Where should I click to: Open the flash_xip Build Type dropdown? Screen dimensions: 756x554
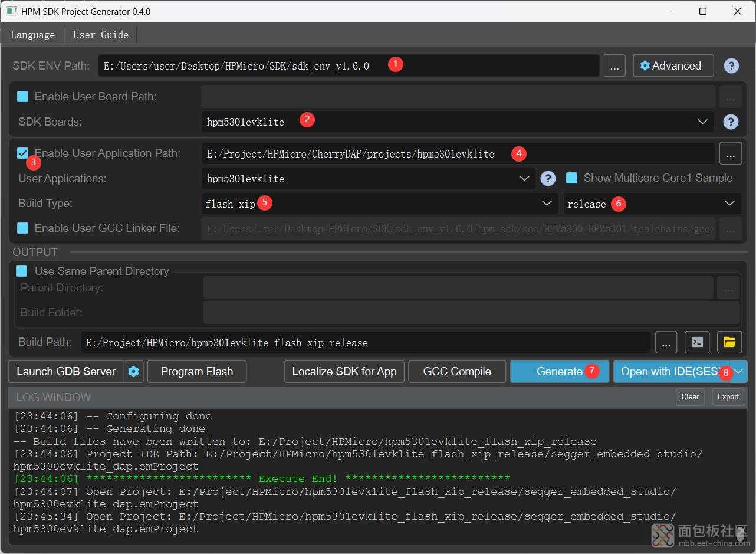pyautogui.click(x=380, y=204)
